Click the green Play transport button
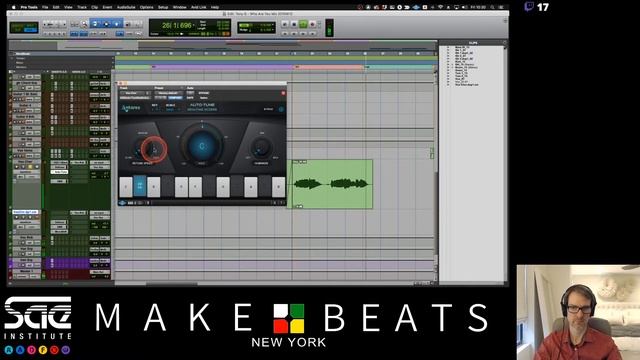The image size is (640, 360). coord(303,24)
